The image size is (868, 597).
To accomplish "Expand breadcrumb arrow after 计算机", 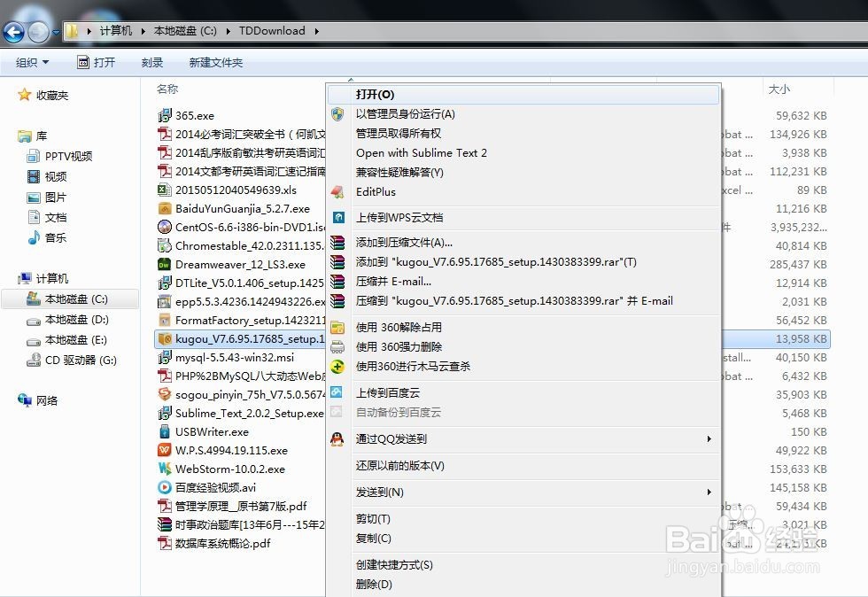I will click(x=143, y=31).
